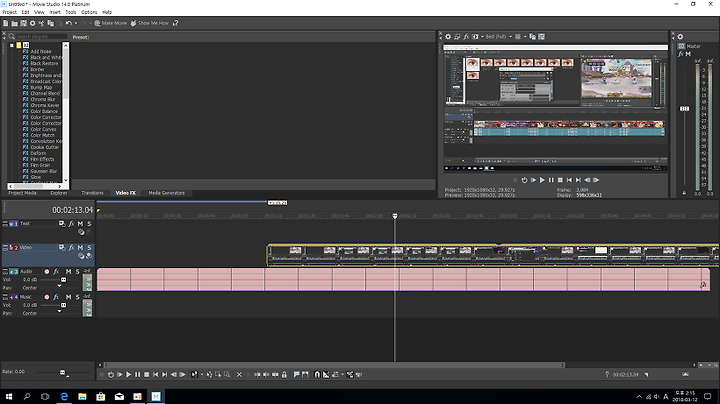Screen dimensions: 720x404
Task: Adjust the Music track volume slider
Action: 63,305
